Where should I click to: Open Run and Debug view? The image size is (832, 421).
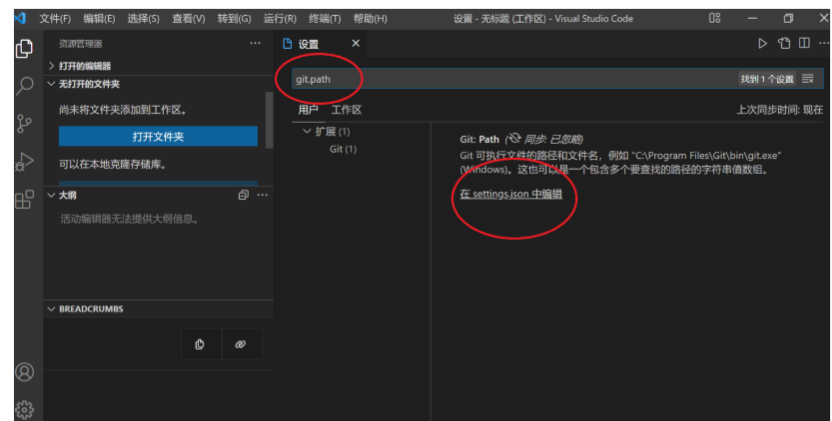tap(24, 161)
